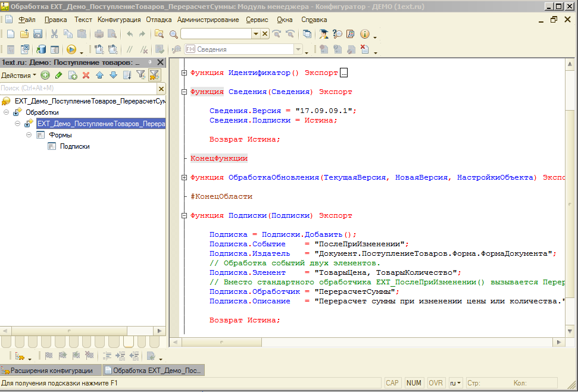Add a new item with the green plus icon
578x392 pixels.
(45, 76)
